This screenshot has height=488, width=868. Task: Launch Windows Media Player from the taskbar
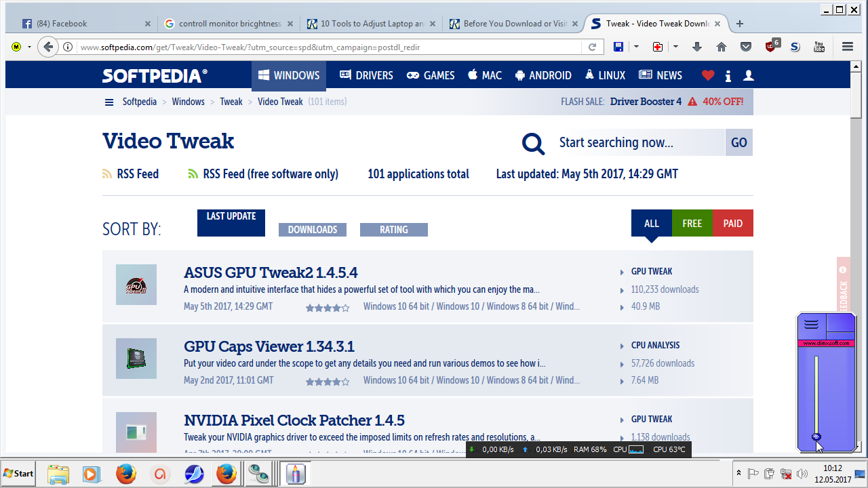pos(92,474)
